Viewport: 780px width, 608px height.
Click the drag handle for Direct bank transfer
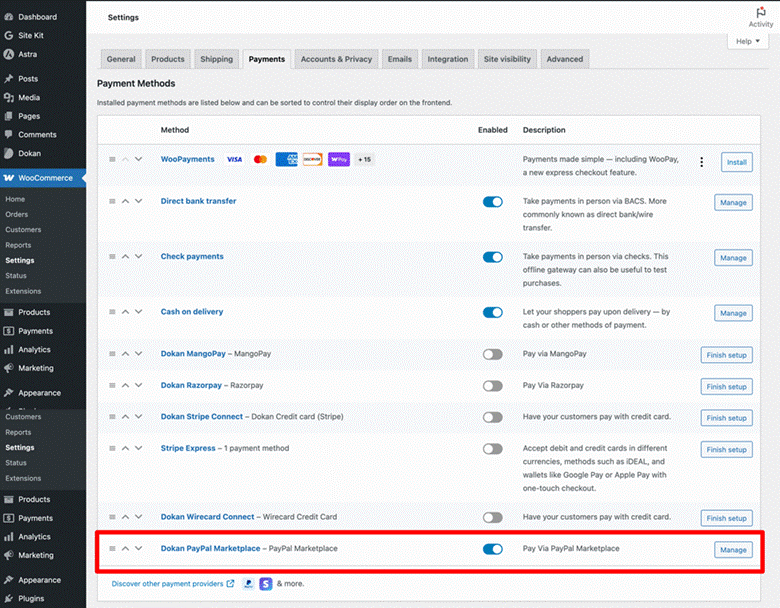pos(112,202)
